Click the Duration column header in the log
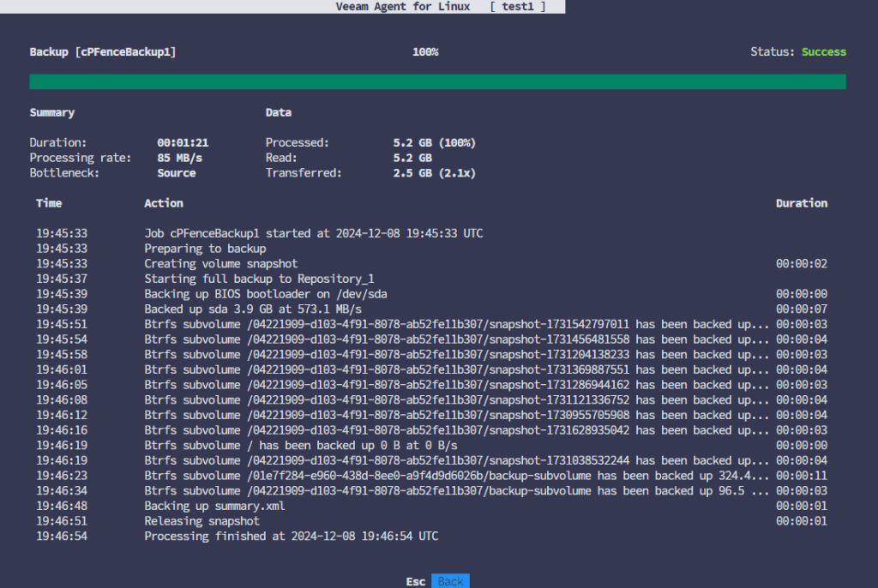878x588 pixels. (x=801, y=203)
